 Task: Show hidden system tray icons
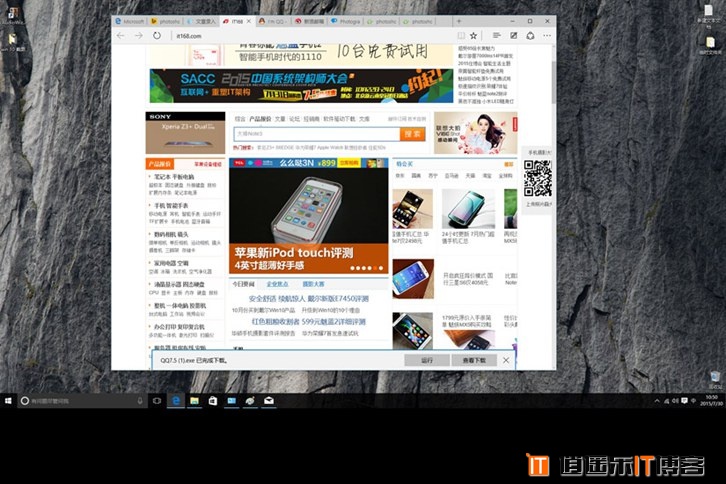click(x=657, y=401)
